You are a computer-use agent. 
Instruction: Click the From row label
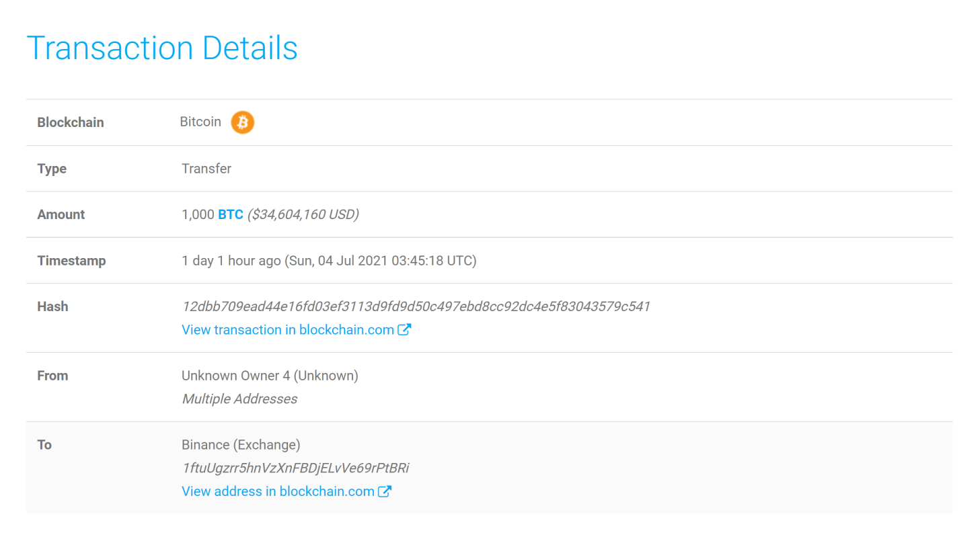pyautogui.click(x=52, y=376)
